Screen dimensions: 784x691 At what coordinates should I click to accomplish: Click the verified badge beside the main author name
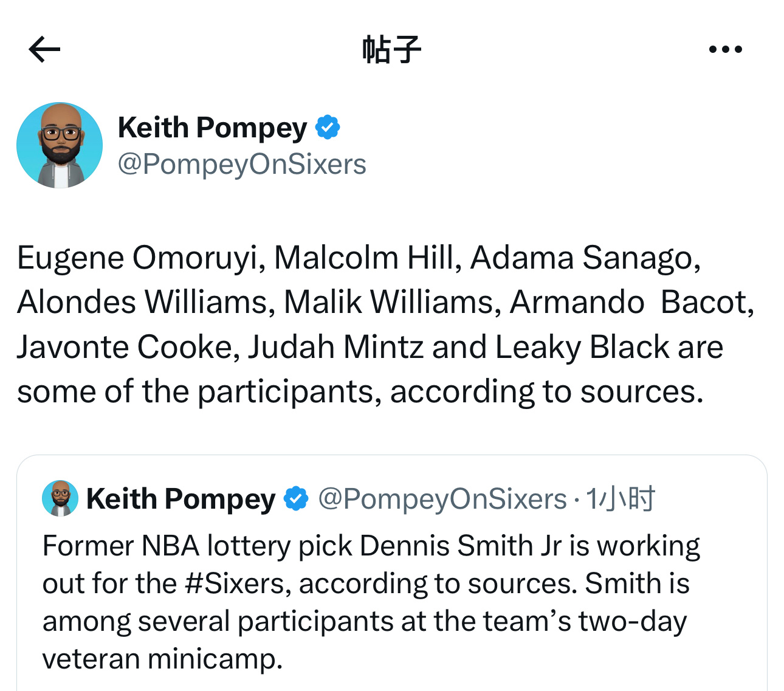(328, 128)
